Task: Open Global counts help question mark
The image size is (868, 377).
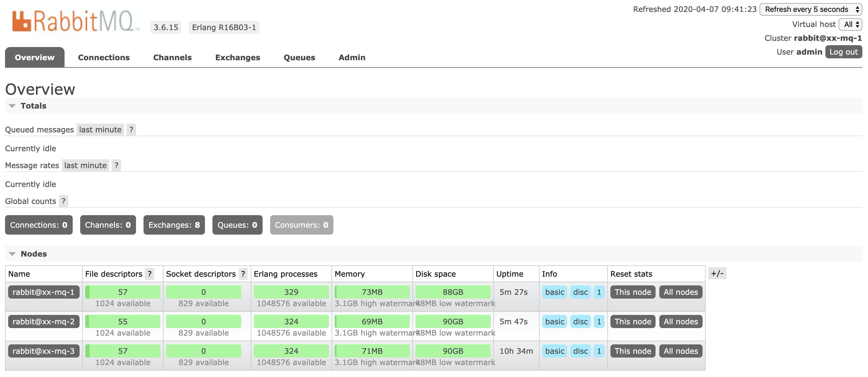Action: [63, 201]
